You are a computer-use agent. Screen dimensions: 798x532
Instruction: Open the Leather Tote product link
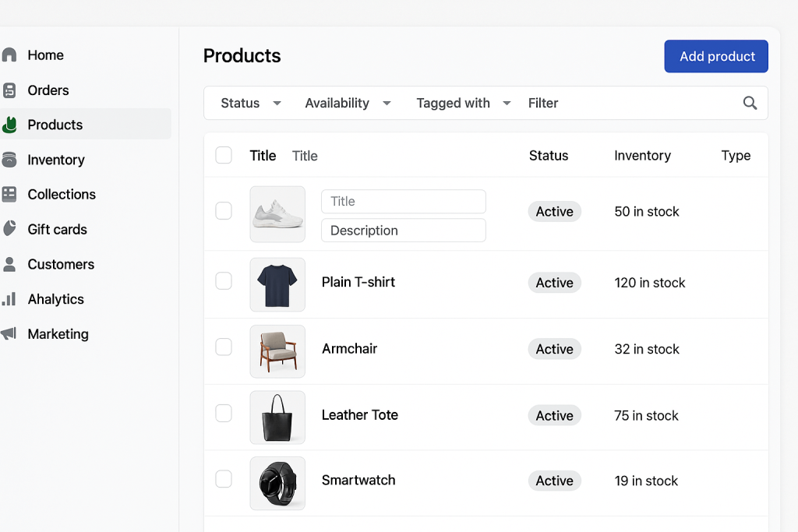pyautogui.click(x=359, y=415)
